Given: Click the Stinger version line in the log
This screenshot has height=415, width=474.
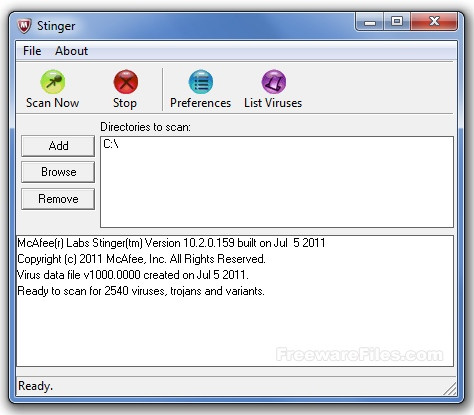Looking at the screenshot, I should point(171,243).
